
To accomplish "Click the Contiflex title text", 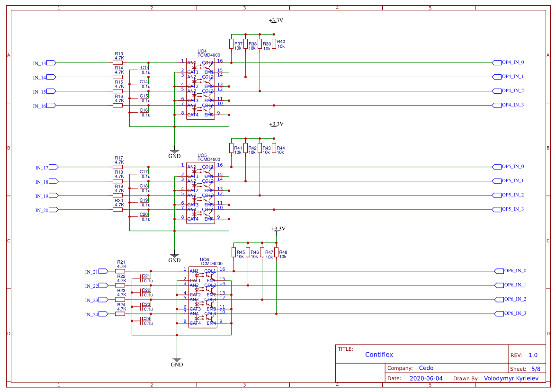I will click(x=379, y=354).
